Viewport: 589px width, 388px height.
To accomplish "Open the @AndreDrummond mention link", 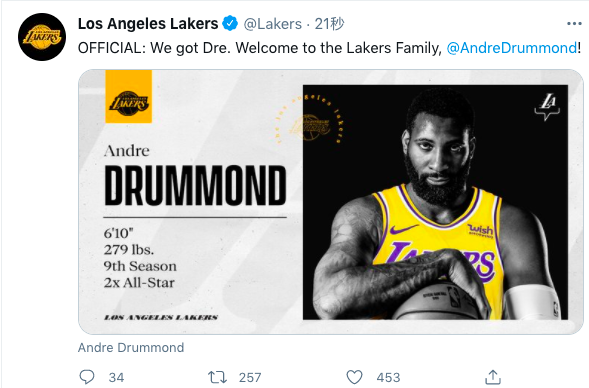I will point(512,48).
